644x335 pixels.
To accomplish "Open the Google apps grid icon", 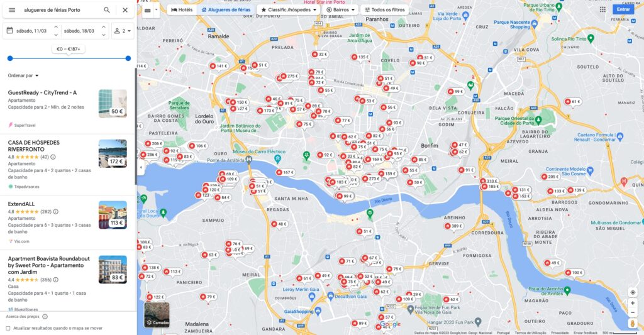I will [x=602, y=9].
